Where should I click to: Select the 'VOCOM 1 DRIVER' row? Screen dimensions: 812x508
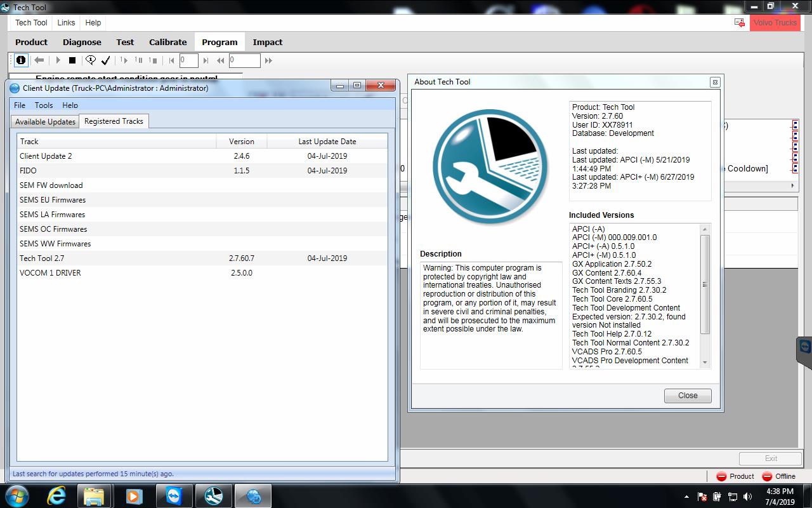tap(202, 273)
